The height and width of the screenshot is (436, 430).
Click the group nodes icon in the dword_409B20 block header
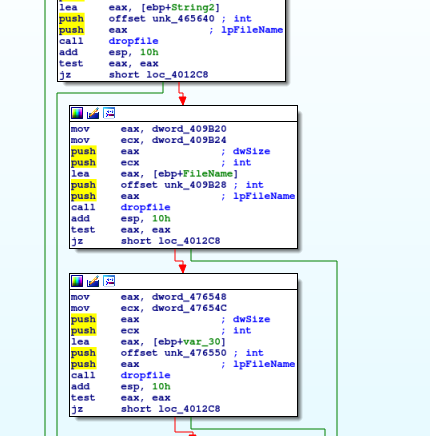[x=109, y=113]
